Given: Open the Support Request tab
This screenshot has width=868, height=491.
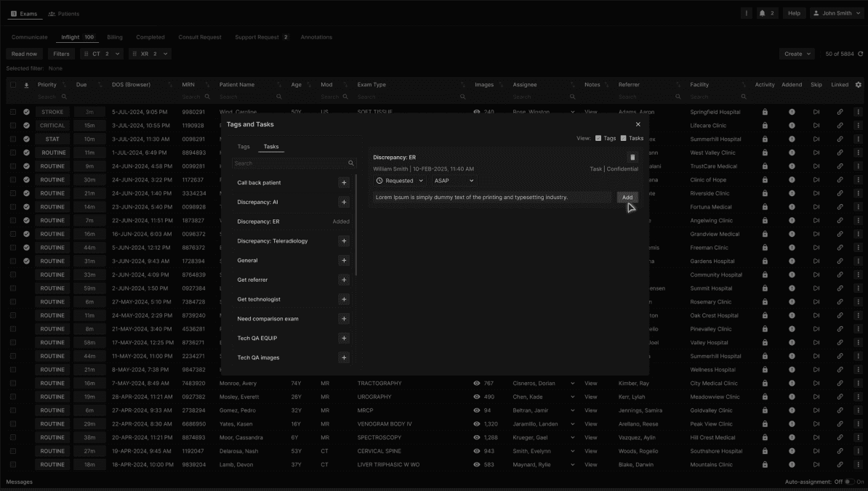Looking at the screenshot, I should click(261, 37).
